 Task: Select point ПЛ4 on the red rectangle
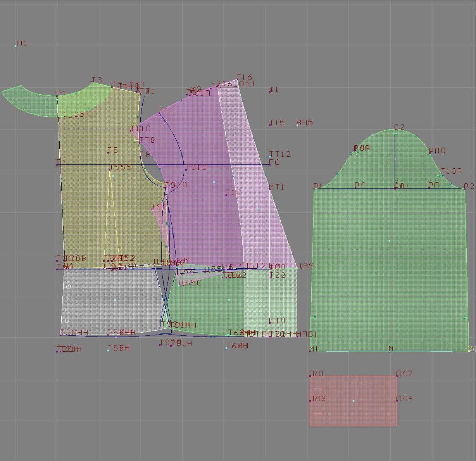(397, 401)
